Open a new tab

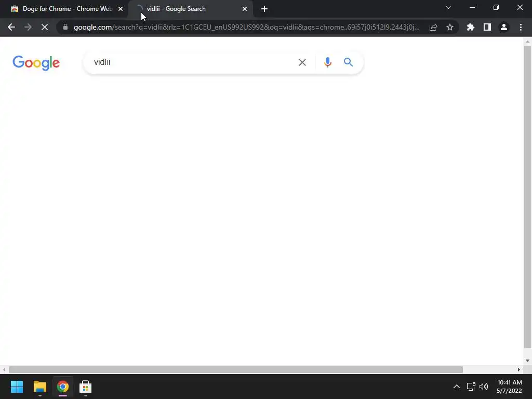(264, 9)
